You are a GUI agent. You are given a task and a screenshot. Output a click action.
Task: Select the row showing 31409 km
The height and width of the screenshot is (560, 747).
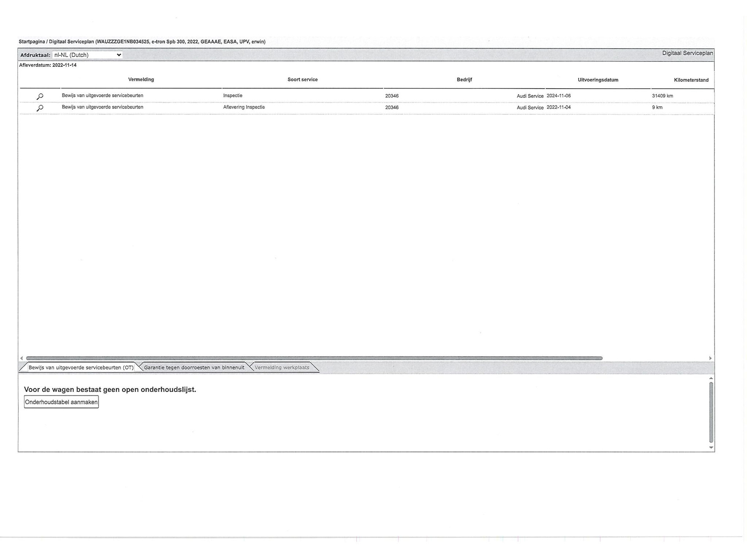click(662, 96)
